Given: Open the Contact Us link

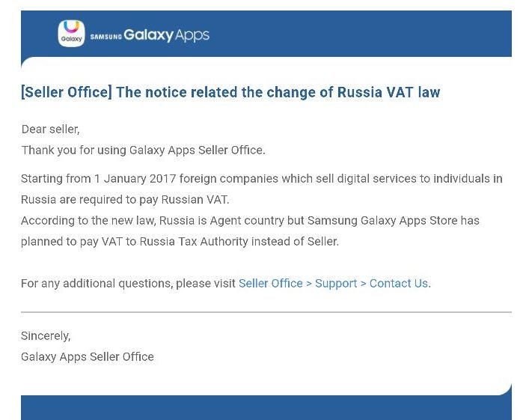Looking at the screenshot, I should click(399, 284).
